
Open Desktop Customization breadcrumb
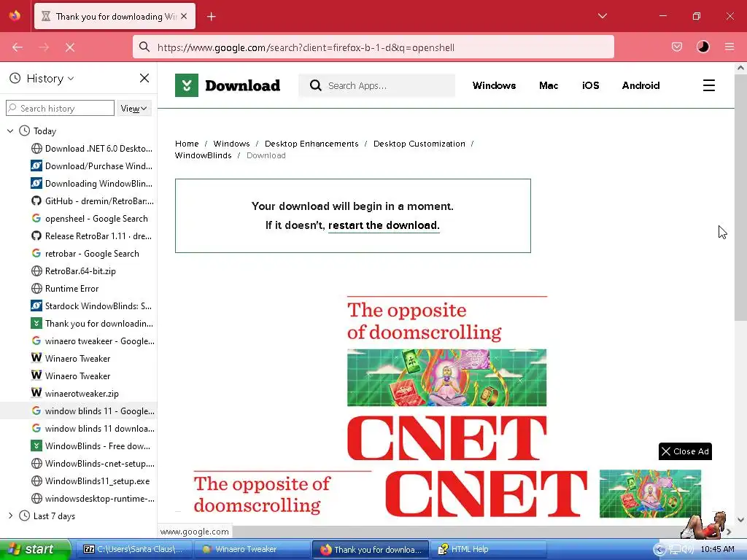pos(419,144)
